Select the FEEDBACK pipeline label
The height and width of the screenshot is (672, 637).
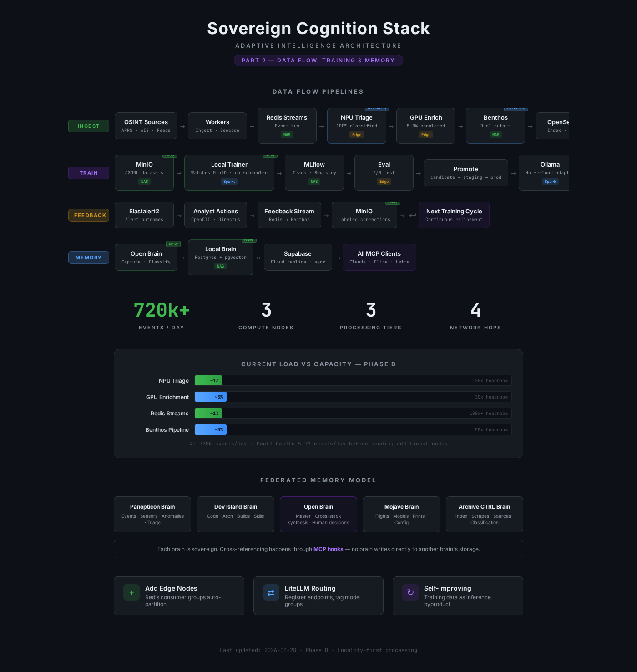pos(89,215)
